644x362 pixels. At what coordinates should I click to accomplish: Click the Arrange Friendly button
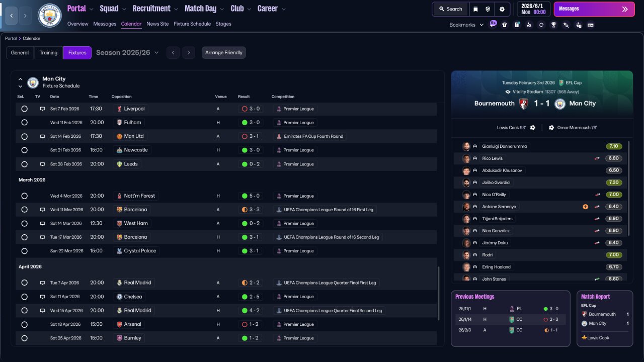224,53
